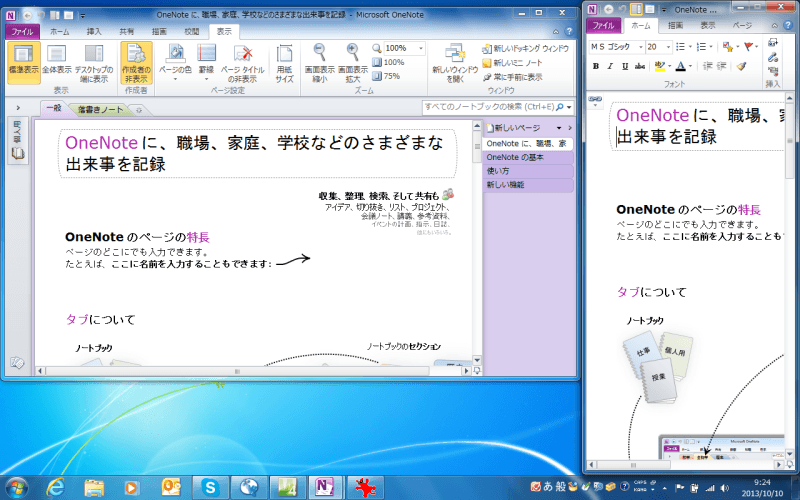Click help icon in main OneNote window
The width and height of the screenshot is (800, 500).
(569, 32)
